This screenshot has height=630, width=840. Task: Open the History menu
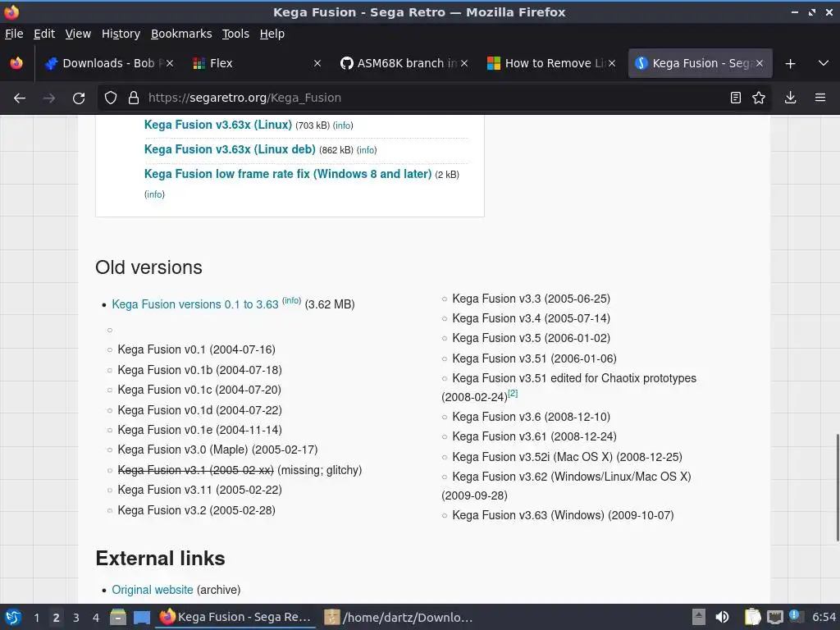pyautogui.click(x=121, y=34)
